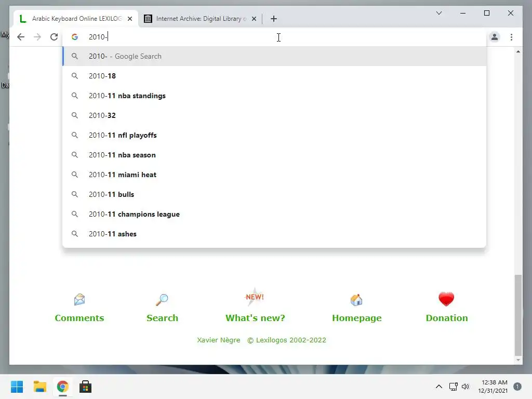Show hidden system tray icons
Image resolution: width=532 pixels, height=399 pixels.
pyautogui.click(x=438, y=387)
